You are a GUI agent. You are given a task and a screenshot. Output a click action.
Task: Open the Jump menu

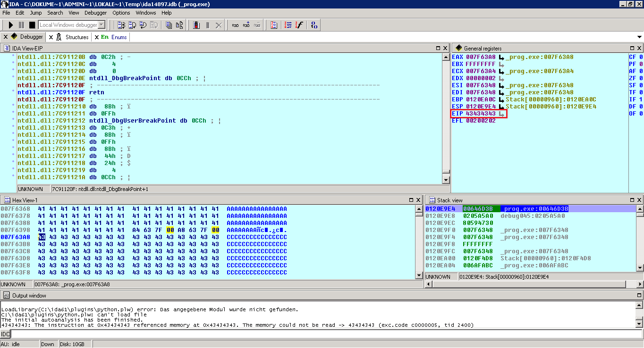point(36,13)
